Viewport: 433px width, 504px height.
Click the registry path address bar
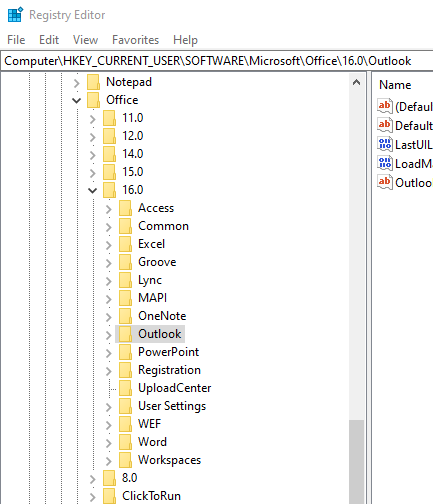point(217,61)
